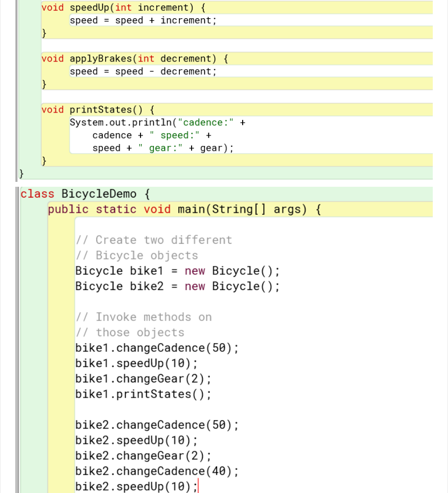This screenshot has width=448, height=493.
Task: Click the bike1.printStates() statement
Action: pos(142,394)
